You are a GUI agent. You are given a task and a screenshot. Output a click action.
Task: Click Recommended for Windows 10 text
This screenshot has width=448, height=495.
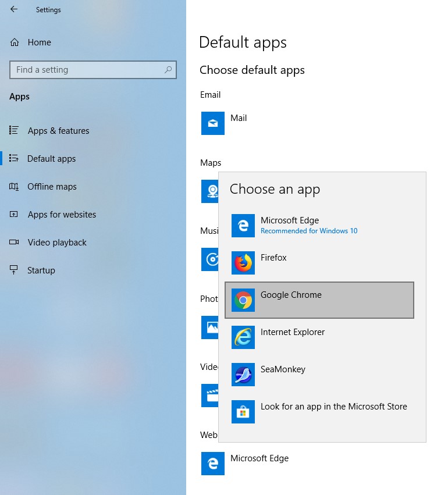point(309,231)
